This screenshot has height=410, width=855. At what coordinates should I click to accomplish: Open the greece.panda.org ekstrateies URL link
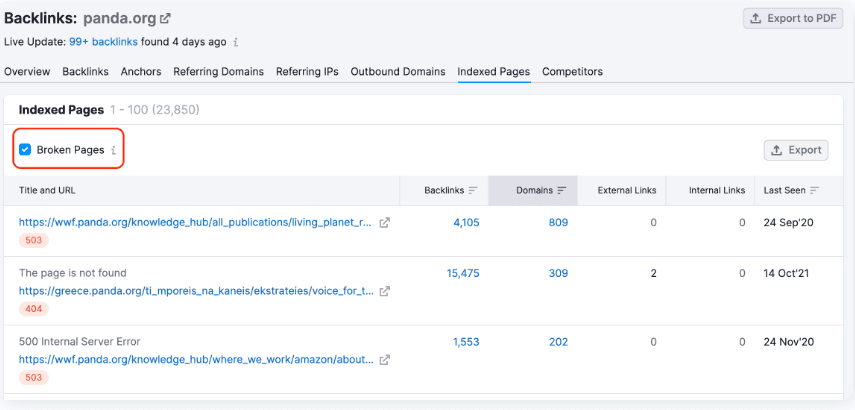point(196,291)
